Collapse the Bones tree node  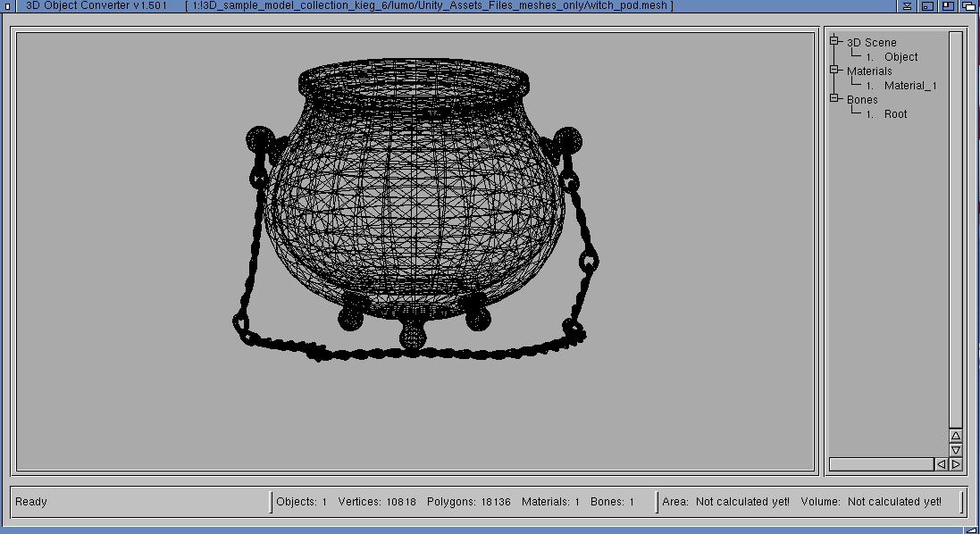click(834, 98)
